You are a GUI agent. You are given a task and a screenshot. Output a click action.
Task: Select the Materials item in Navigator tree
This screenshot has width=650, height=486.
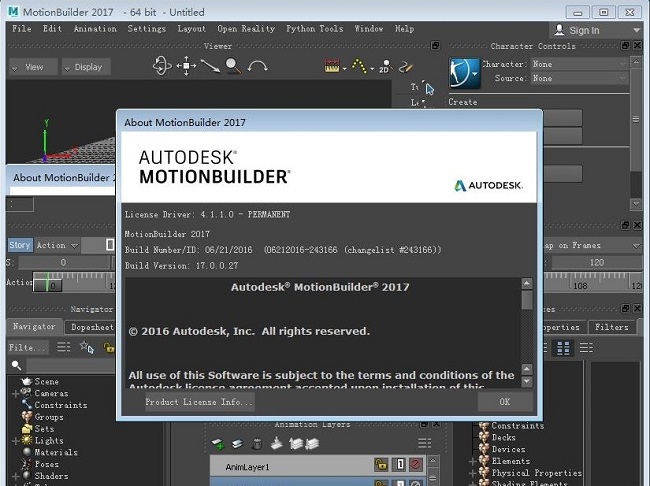(x=56, y=452)
